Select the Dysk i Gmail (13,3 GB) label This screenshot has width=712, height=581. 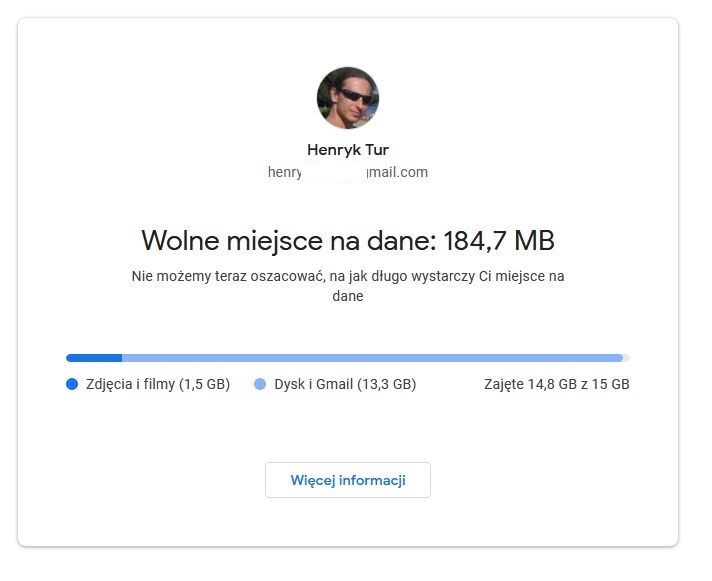[x=345, y=384]
